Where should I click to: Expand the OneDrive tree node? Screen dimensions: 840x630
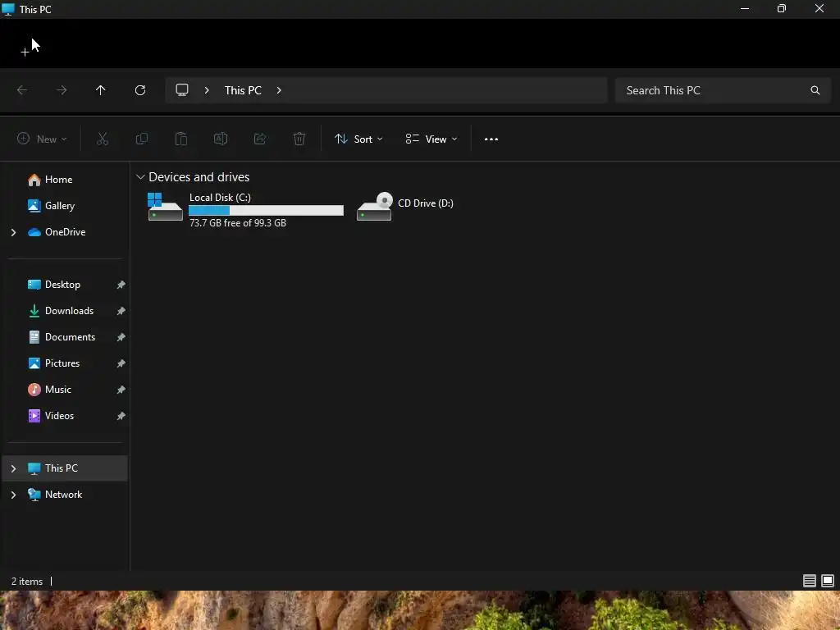pyautogui.click(x=13, y=232)
